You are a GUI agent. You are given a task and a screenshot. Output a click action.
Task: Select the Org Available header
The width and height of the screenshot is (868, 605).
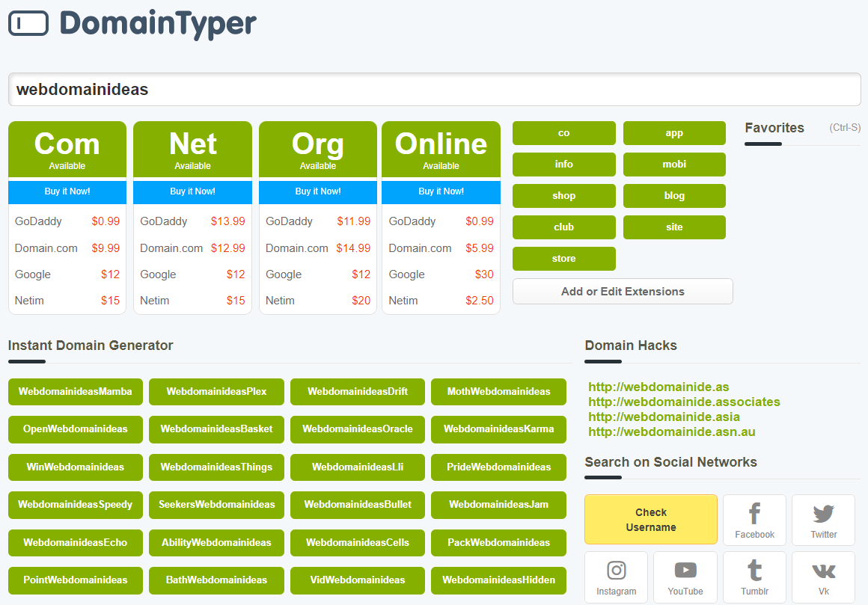click(318, 150)
